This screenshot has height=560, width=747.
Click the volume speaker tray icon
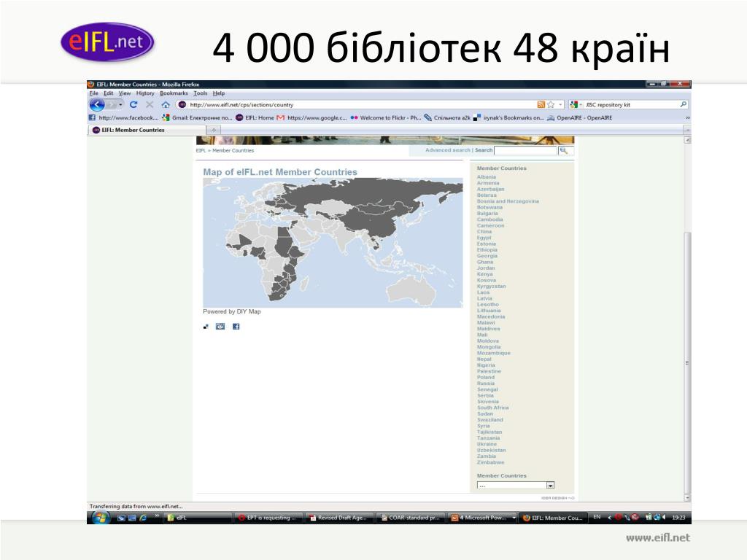pos(664,517)
